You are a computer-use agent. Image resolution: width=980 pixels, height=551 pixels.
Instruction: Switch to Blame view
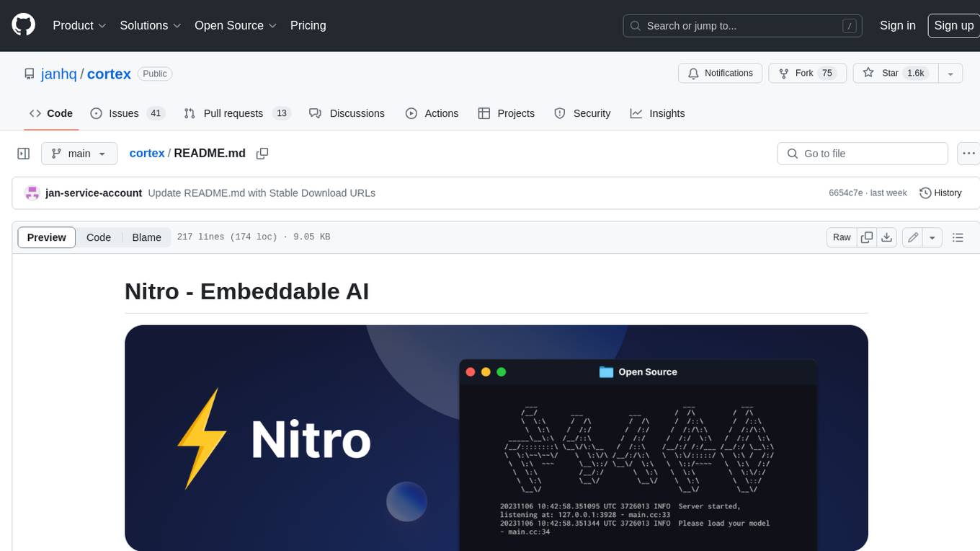(146, 237)
